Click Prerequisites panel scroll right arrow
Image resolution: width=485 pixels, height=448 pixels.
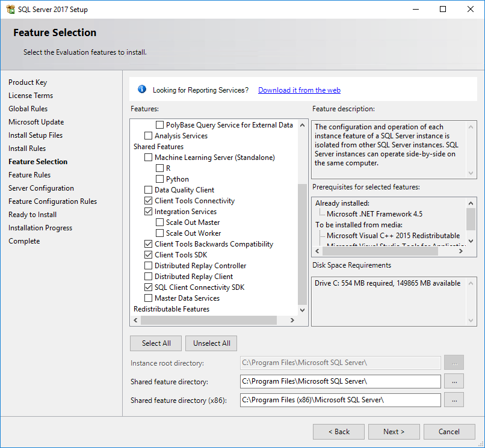pyautogui.click(x=461, y=251)
